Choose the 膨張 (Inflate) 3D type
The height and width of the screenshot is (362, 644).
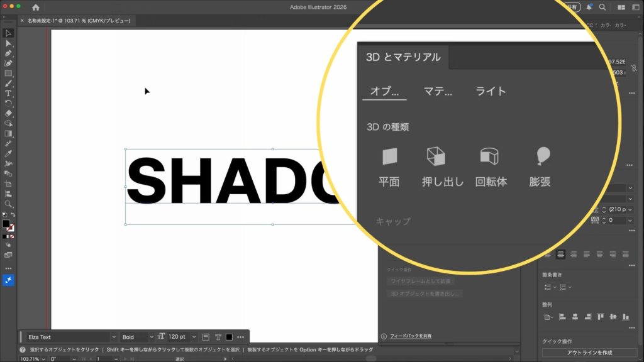pyautogui.click(x=540, y=167)
